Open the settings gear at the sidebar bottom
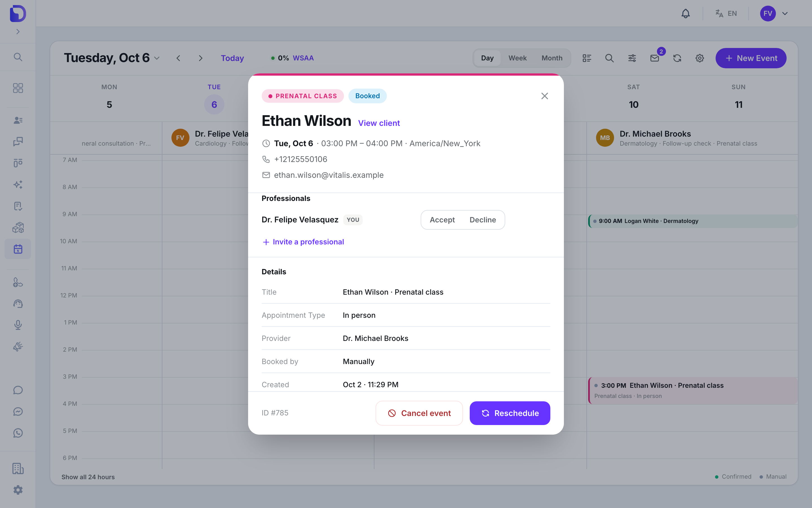 point(18,490)
